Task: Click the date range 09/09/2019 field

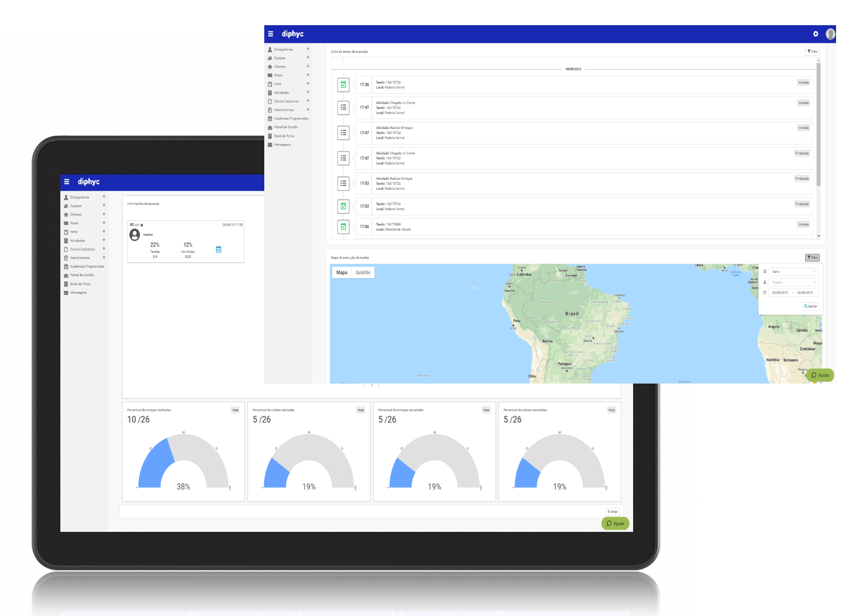Action: (x=794, y=293)
